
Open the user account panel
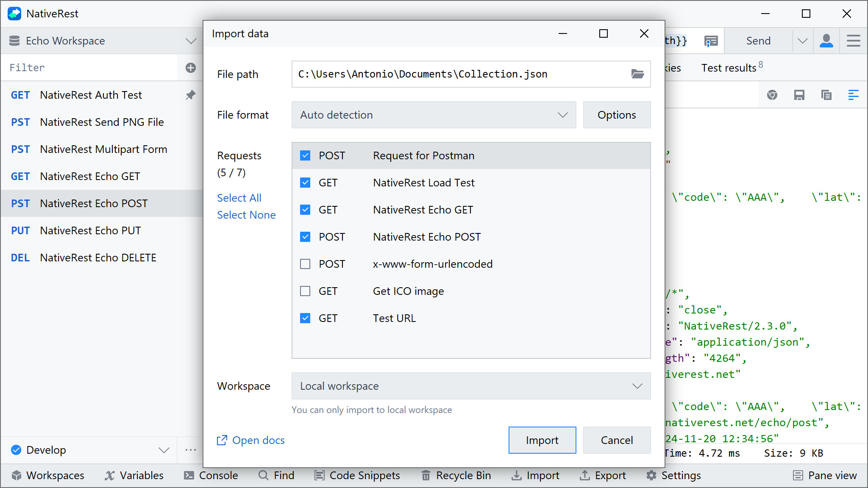pos(826,41)
